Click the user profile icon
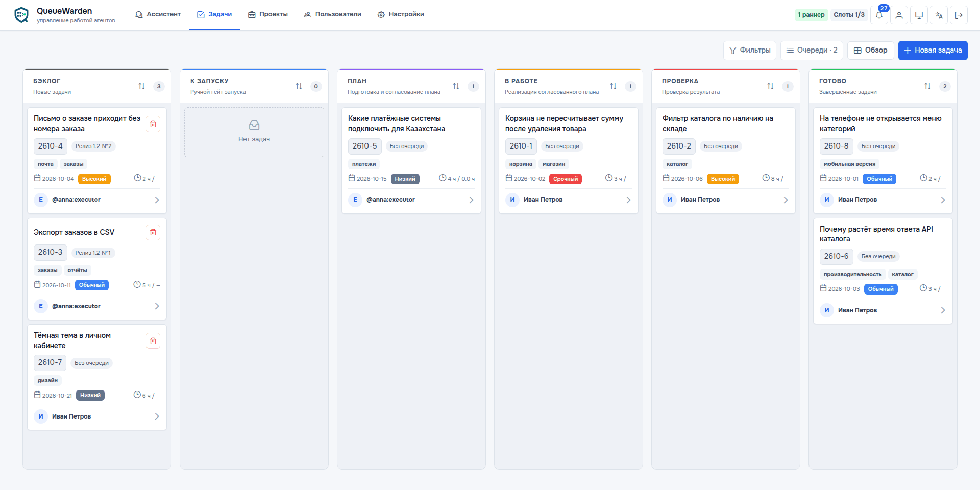The height and width of the screenshot is (490, 980). (899, 15)
